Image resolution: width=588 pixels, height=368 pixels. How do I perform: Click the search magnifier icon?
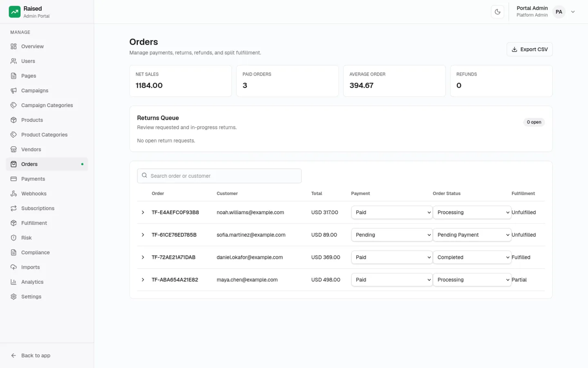(x=145, y=175)
